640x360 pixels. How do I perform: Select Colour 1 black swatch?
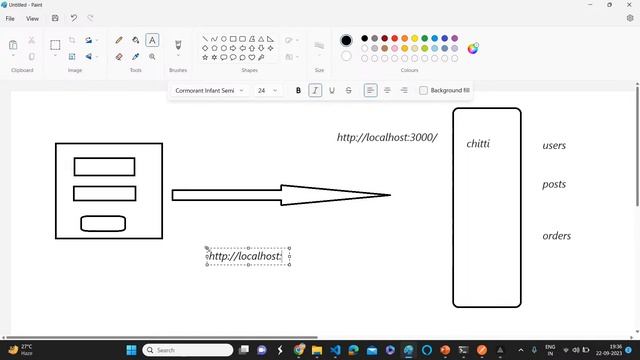click(x=346, y=40)
